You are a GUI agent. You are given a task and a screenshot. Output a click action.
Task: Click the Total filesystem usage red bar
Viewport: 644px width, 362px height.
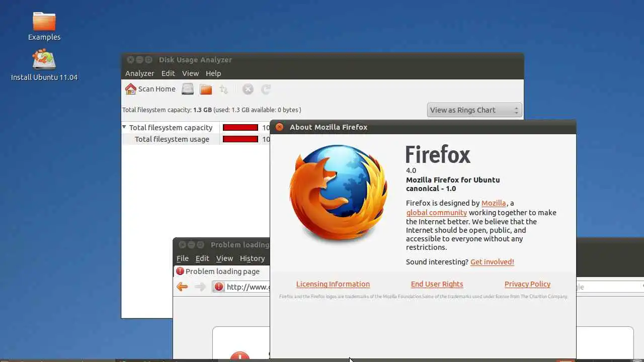pyautogui.click(x=240, y=139)
